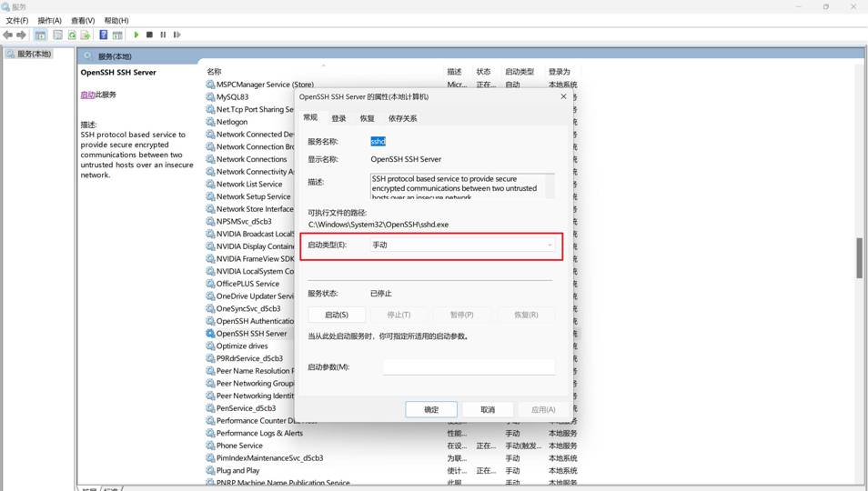Open the 操作(A) menu

pos(49,20)
